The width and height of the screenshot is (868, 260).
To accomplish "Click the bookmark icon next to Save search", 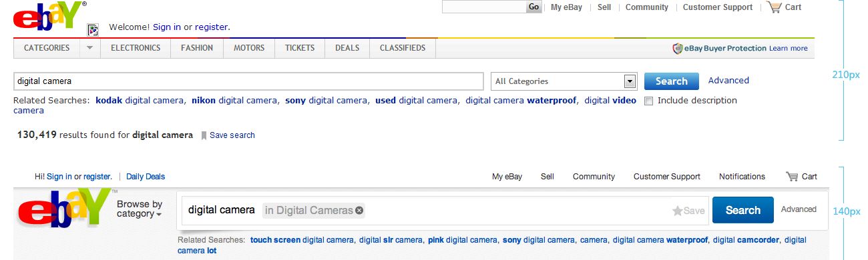I will tap(204, 135).
